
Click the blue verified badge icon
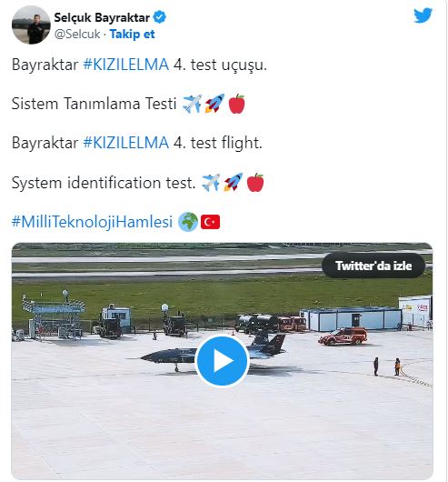coord(160,17)
